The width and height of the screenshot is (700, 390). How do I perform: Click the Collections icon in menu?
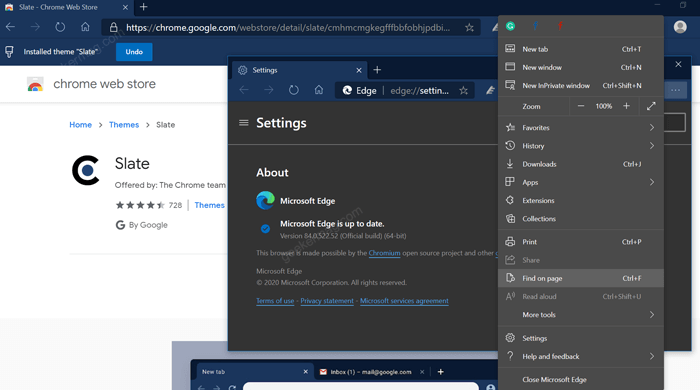510,219
